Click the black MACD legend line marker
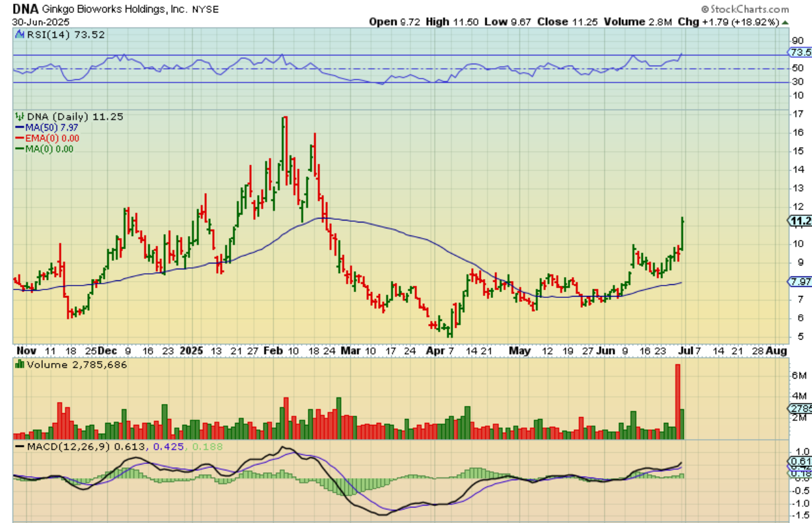Viewport: 812px width, 523px height. [x=20, y=448]
